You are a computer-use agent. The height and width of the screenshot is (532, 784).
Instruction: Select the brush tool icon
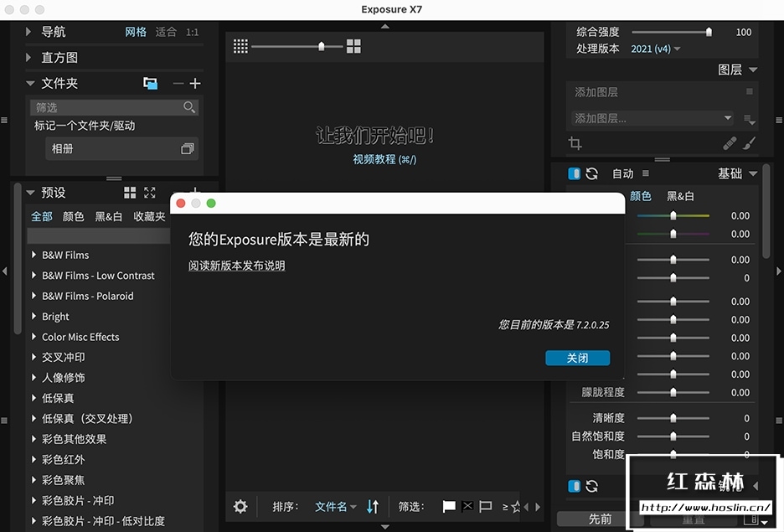point(749,143)
